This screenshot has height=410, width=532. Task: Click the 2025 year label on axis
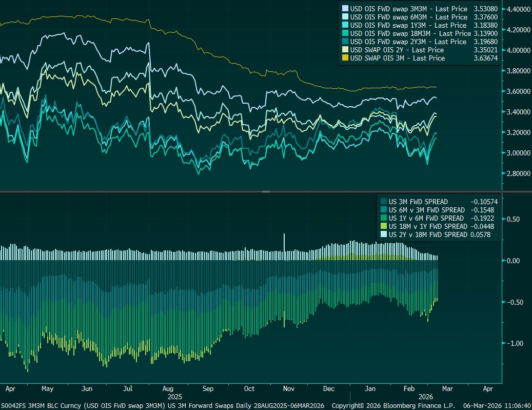[175, 397]
